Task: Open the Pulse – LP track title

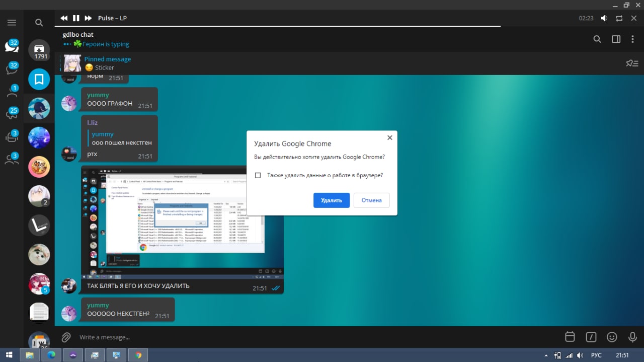Action: (112, 18)
